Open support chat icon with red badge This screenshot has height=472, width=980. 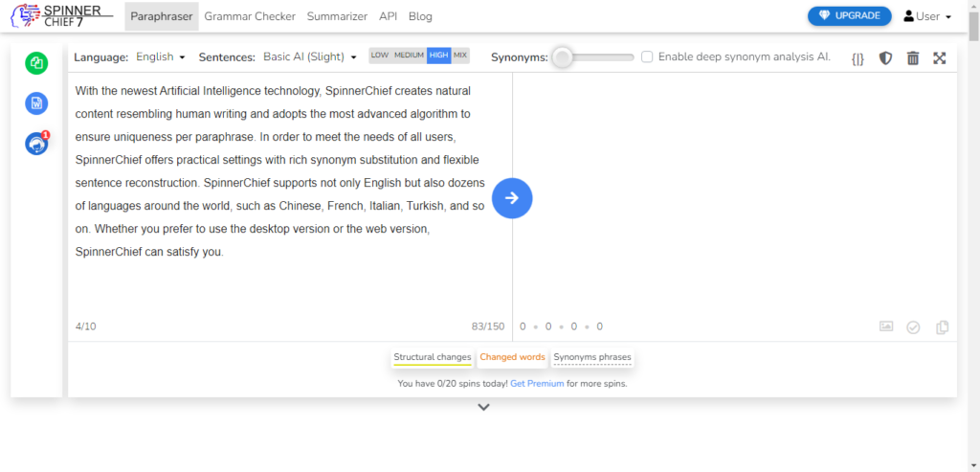coord(37,144)
